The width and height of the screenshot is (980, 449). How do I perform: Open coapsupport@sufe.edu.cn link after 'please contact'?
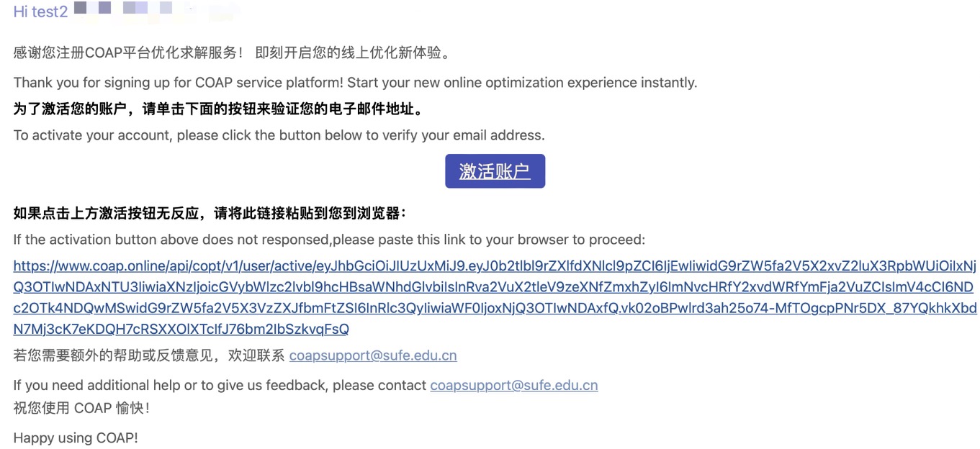click(514, 385)
